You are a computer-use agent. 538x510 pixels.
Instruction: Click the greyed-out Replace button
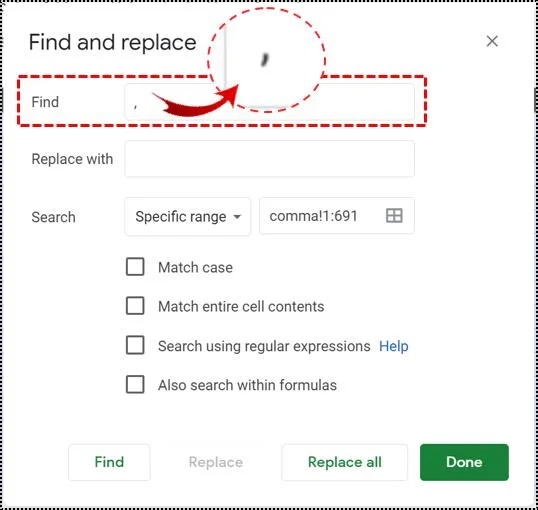click(x=216, y=462)
